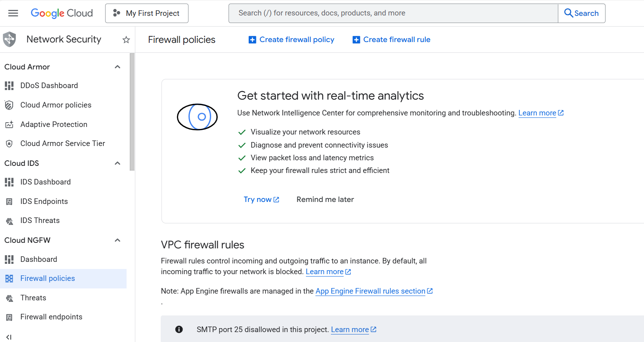Open the navigation hamburger menu
This screenshot has height=342, width=644.
(13, 13)
